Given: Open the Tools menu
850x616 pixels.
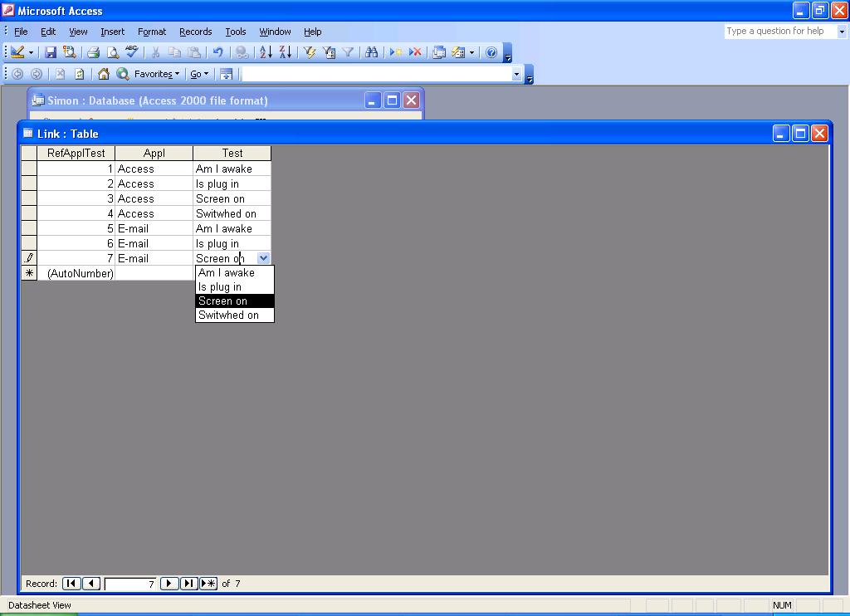Looking at the screenshot, I should click(x=236, y=32).
